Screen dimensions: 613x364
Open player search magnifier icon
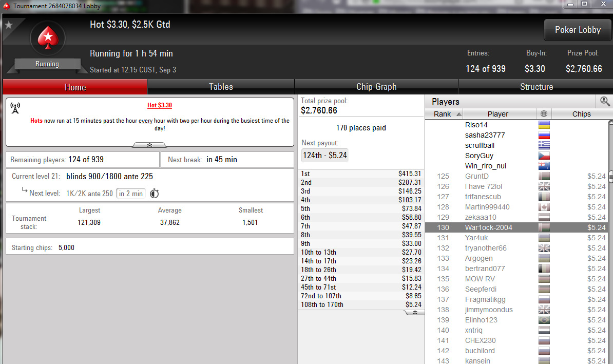pyautogui.click(x=604, y=102)
